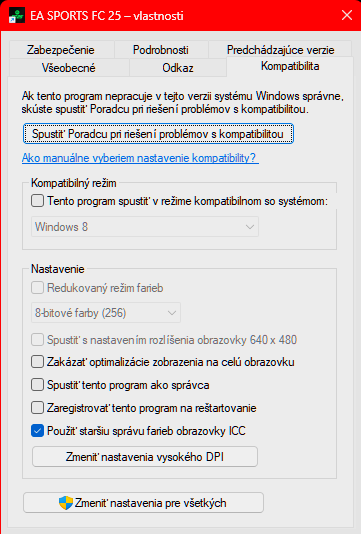Enable compatibility mode checkbox
The height and width of the screenshot is (534, 361).
click(37, 201)
